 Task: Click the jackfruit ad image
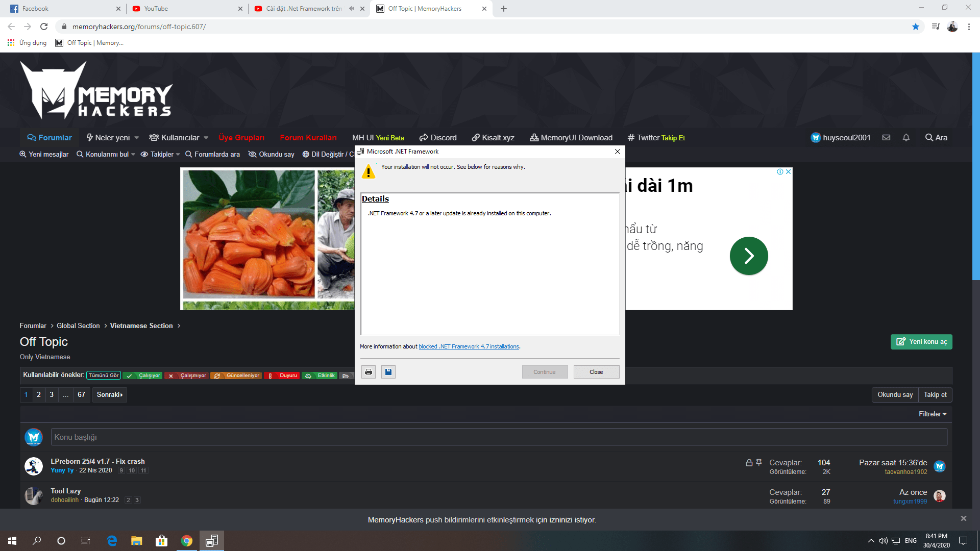click(249, 235)
